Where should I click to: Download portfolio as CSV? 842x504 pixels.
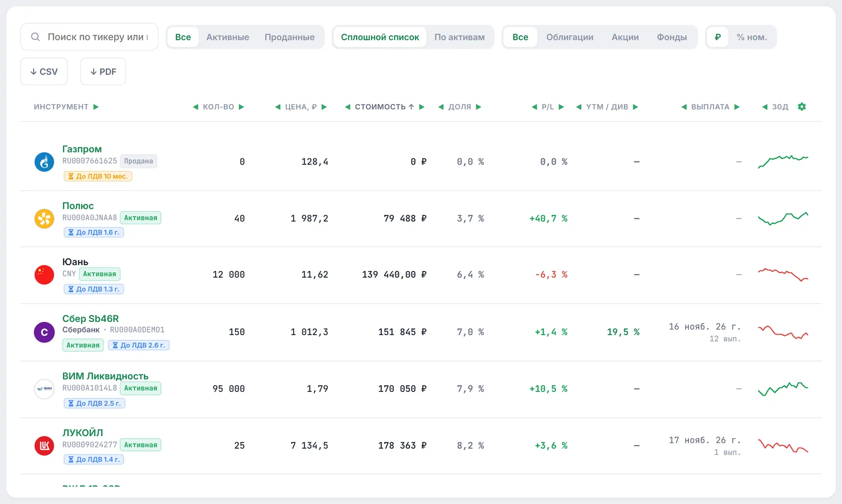point(44,72)
